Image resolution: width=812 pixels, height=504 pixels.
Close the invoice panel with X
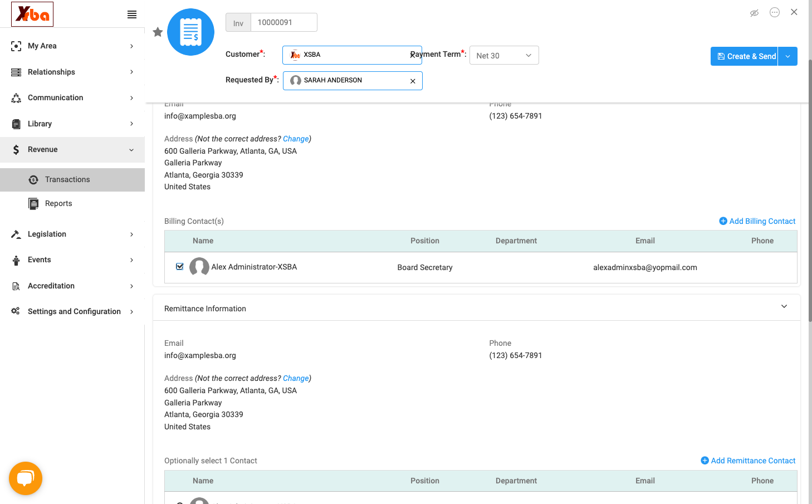click(794, 12)
